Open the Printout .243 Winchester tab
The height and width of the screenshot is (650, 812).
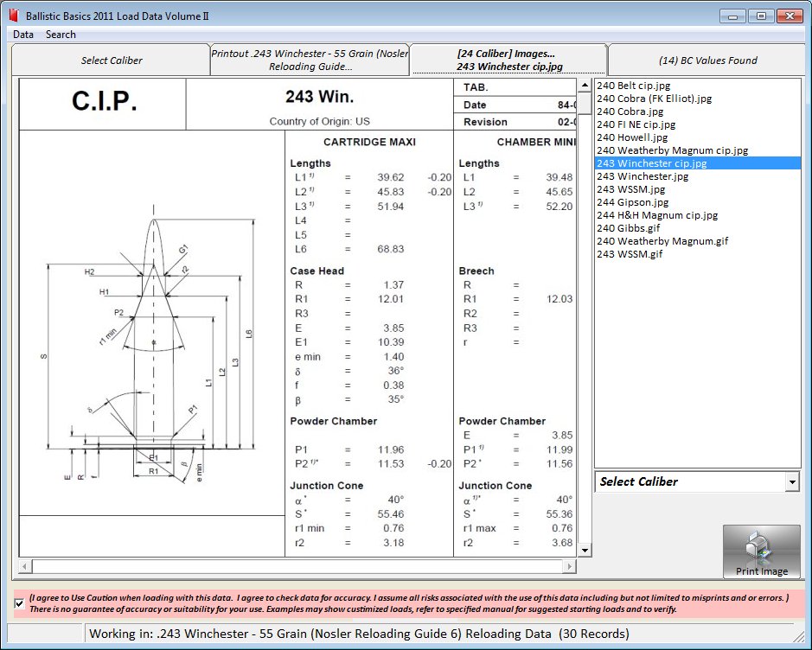[x=309, y=61]
